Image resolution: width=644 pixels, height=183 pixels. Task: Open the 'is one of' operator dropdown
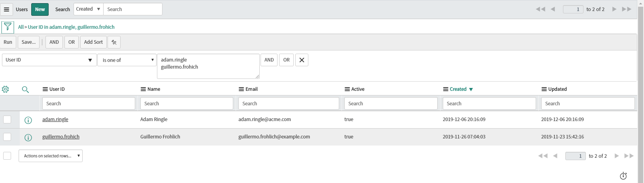127,60
